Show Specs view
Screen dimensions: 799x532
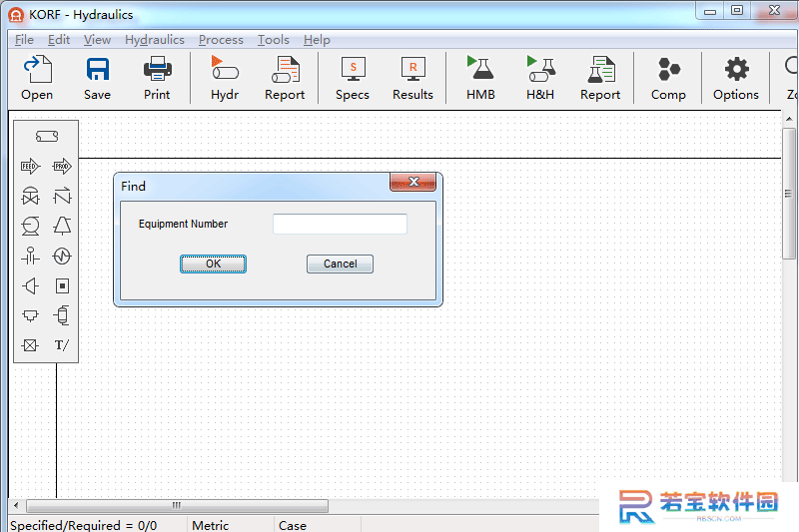353,78
